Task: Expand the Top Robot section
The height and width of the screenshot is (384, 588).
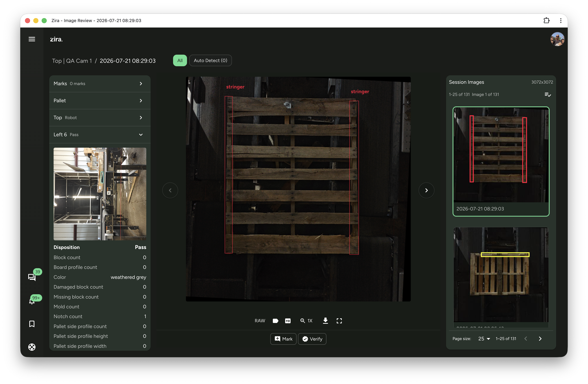Action: tap(100, 118)
